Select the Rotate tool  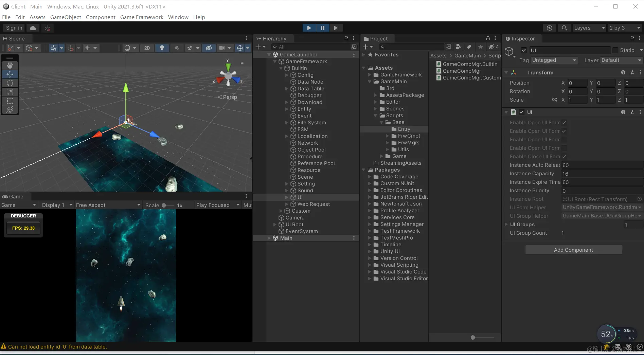click(10, 83)
